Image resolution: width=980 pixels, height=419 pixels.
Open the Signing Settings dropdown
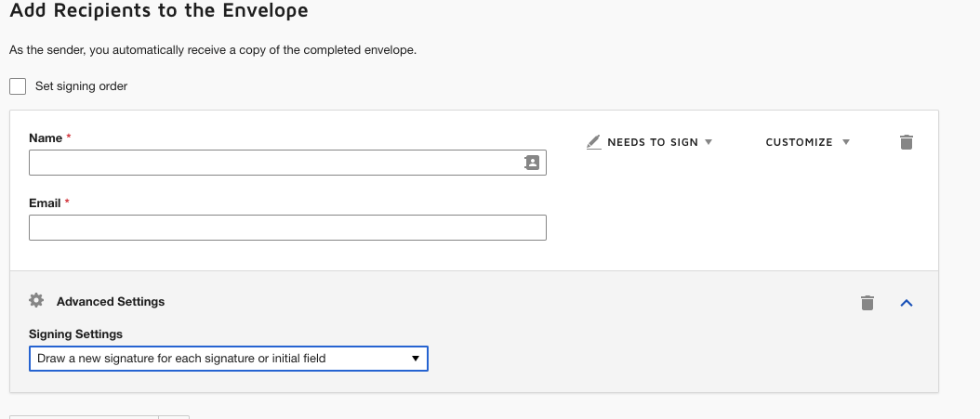tap(228, 358)
